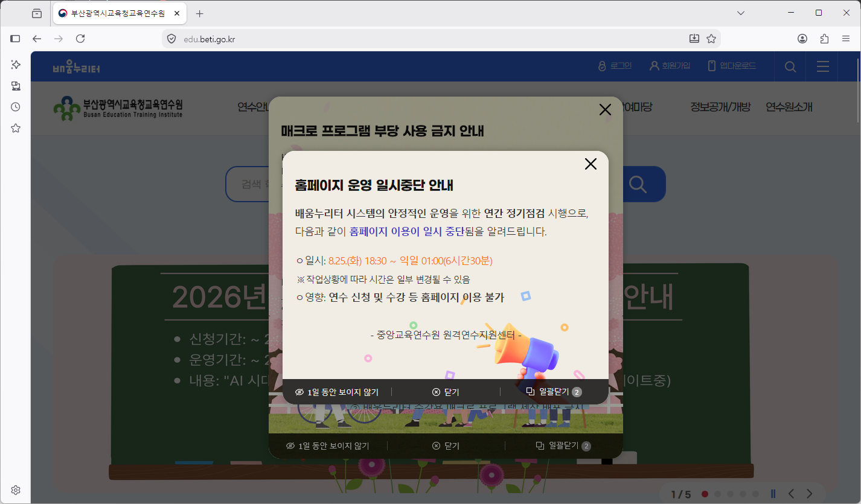Click the install/download icon in address bar
861x504 pixels.
click(694, 39)
